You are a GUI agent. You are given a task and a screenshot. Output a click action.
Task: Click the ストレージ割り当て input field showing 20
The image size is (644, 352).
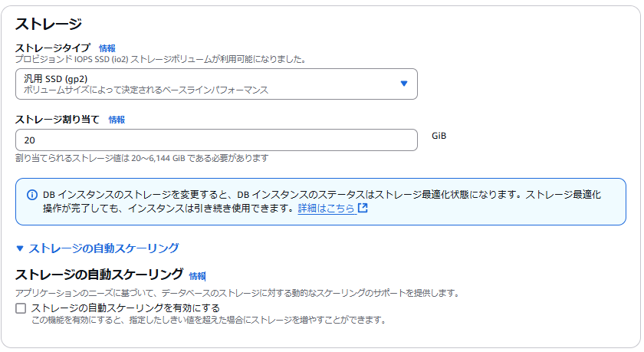tap(216, 140)
